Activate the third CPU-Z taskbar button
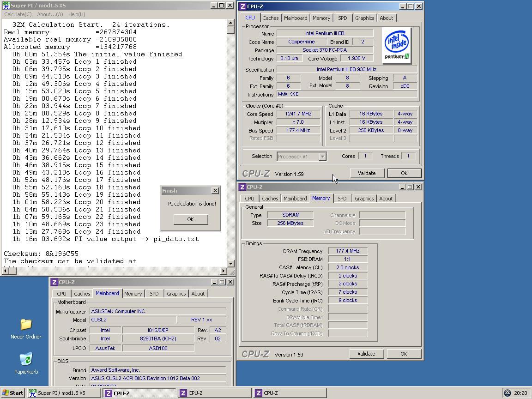The height and width of the screenshot is (399, 532). click(290, 393)
